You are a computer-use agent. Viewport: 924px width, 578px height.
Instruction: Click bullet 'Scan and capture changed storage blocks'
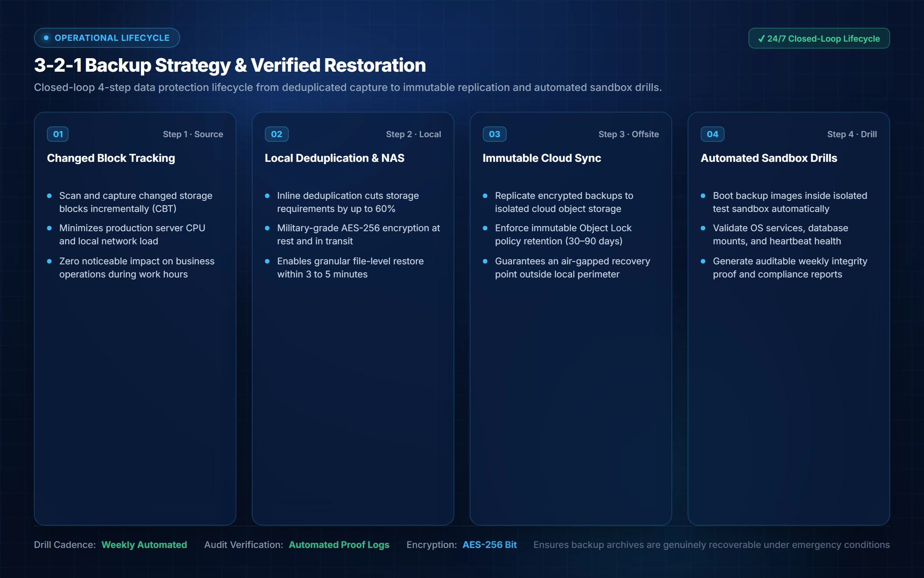136,202
